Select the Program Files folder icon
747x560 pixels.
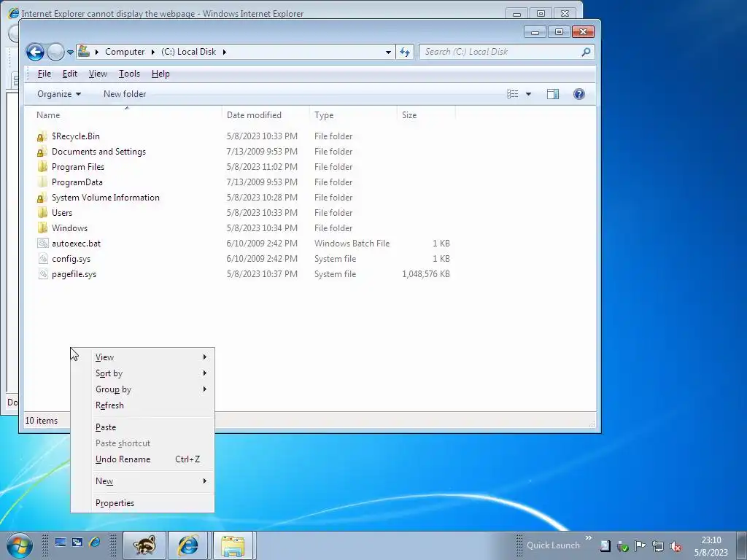click(x=42, y=167)
